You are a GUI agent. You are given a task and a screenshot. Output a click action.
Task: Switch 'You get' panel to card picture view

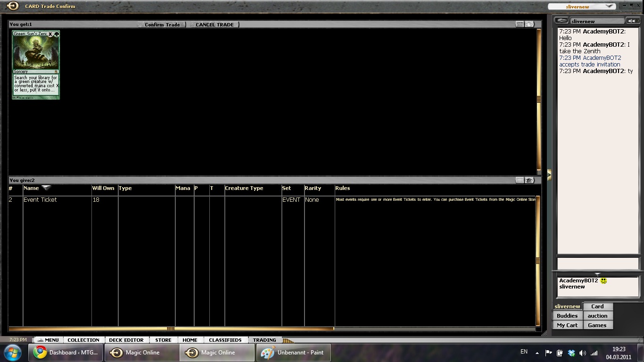tap(529, 24)
